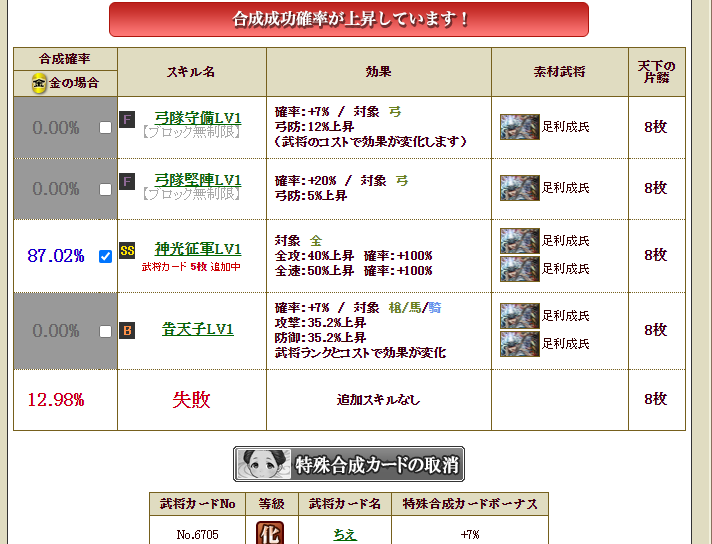
Task: Click upper 足利成氏 thumbnail in 神光征軍LV1 row
Action: point(519,241)
